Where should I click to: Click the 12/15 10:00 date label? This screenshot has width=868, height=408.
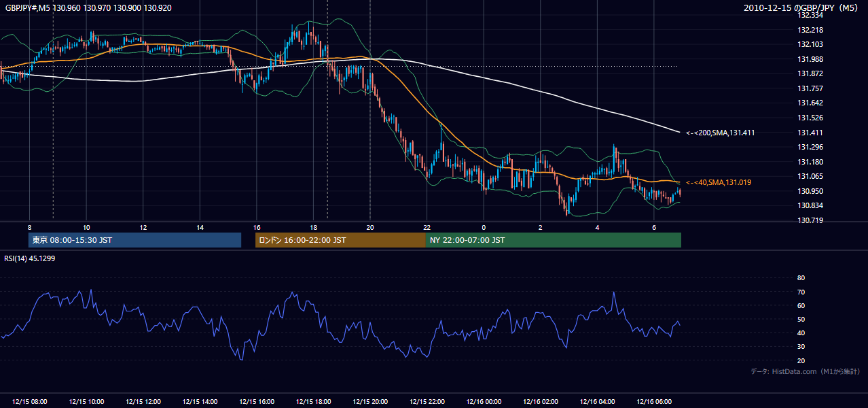click(x=86, y=402)
